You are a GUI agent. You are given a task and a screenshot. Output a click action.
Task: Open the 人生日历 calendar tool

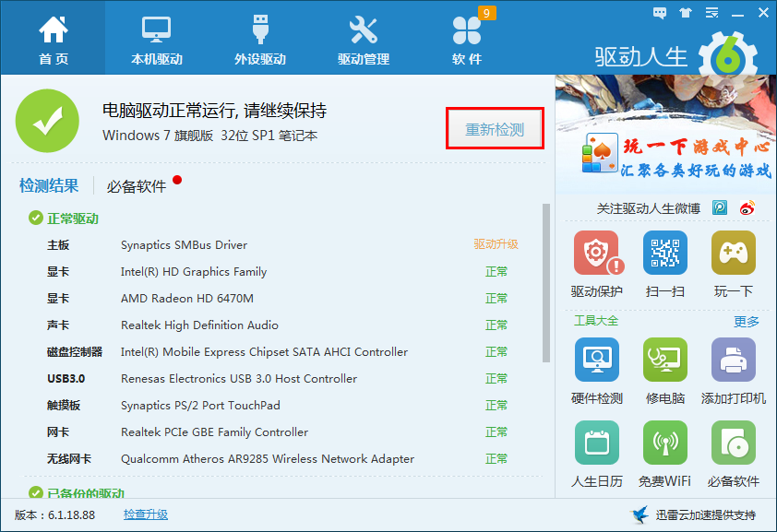click(596, 443)
